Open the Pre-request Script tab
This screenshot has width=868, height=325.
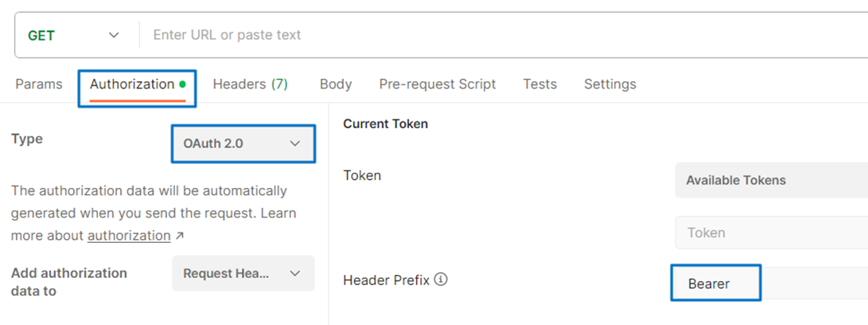[438, 84]
